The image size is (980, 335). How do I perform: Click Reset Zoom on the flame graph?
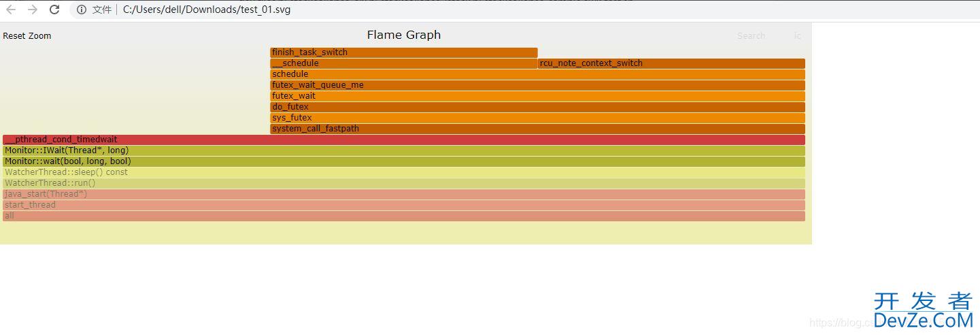tap(27, 36)
